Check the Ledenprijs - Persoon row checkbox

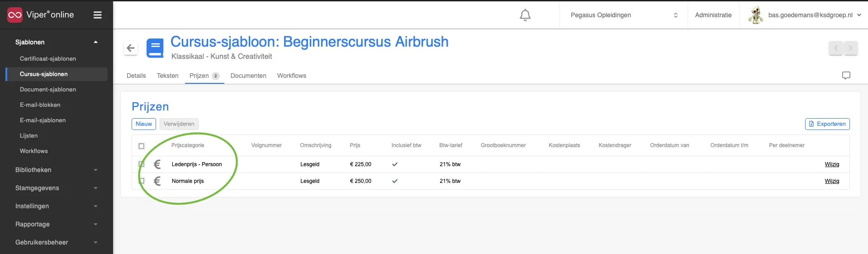(141, 164)
